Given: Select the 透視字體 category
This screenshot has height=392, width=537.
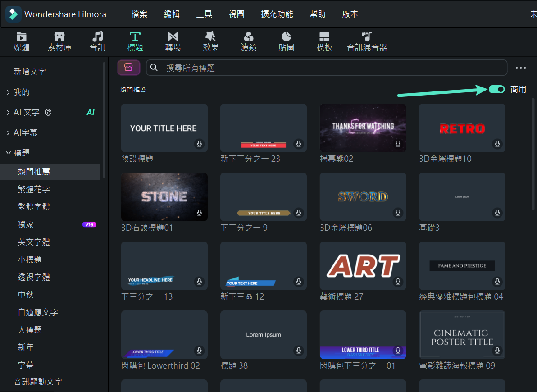Looking at the screenshot, I should tap(34, 277).
